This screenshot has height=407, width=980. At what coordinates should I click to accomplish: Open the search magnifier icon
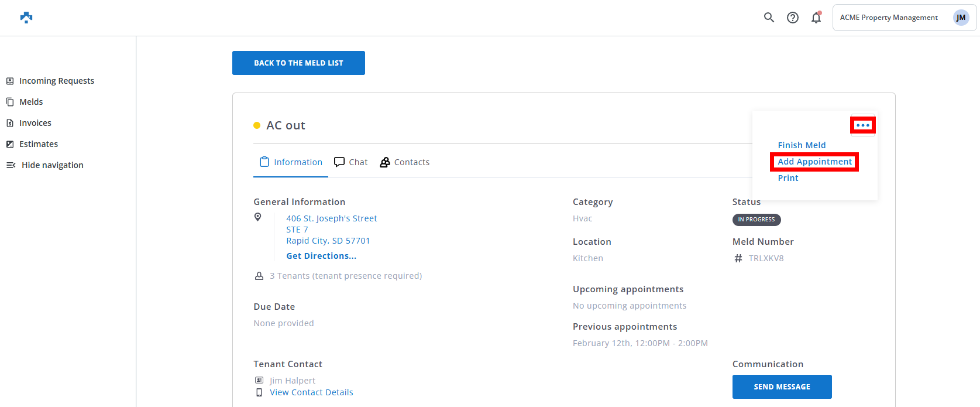coord(769,18)
